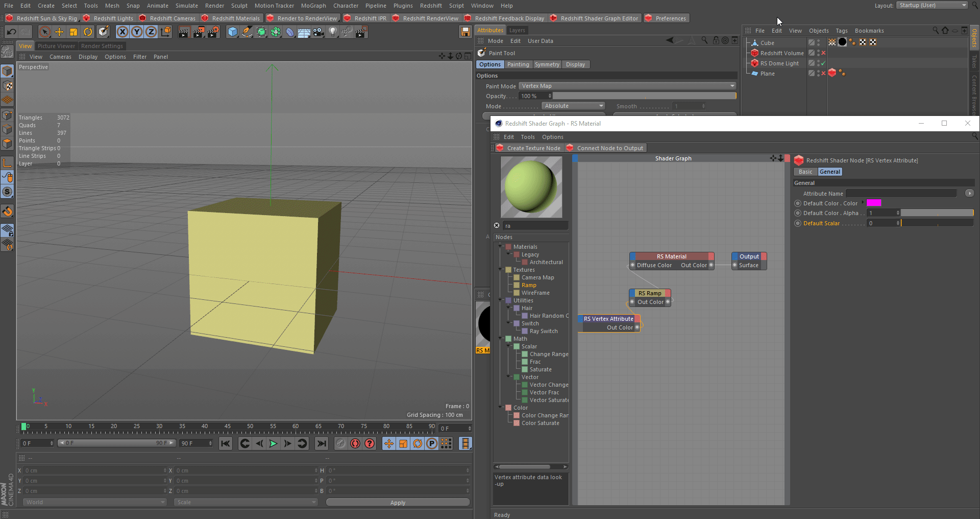Click Connect Node to Output button
This screenshot has height=519, width=980.
click(605, 148)
